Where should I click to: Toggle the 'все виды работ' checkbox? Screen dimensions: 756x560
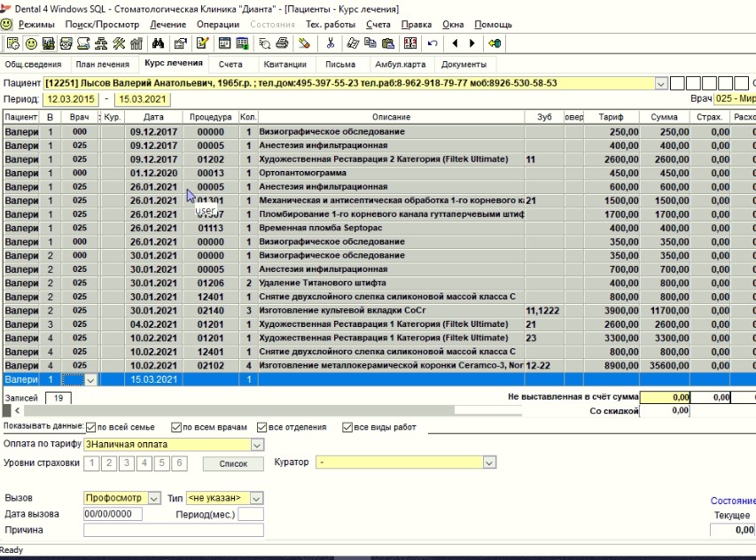347,427
